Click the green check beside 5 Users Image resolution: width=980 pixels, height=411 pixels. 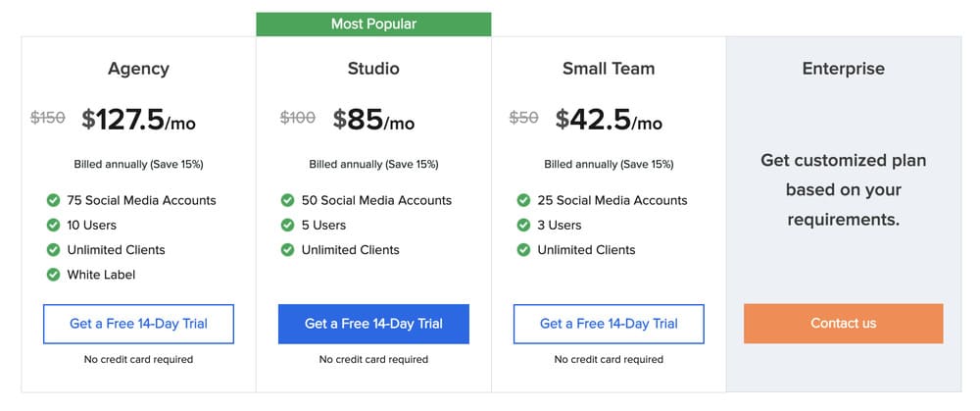pos(288,225)
